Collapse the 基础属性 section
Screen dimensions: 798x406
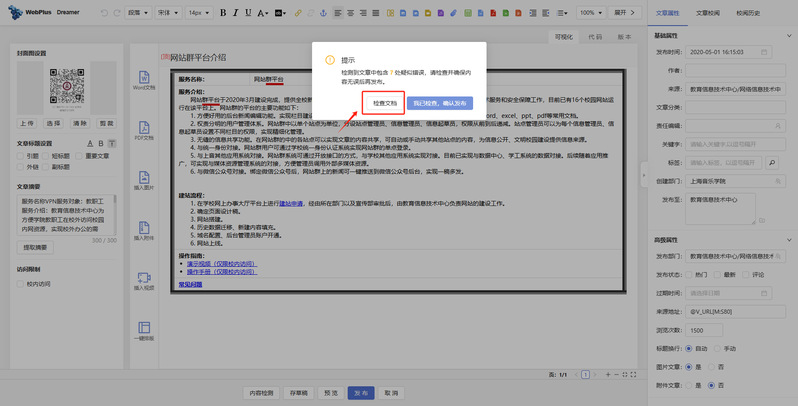[x=789, y=36]
